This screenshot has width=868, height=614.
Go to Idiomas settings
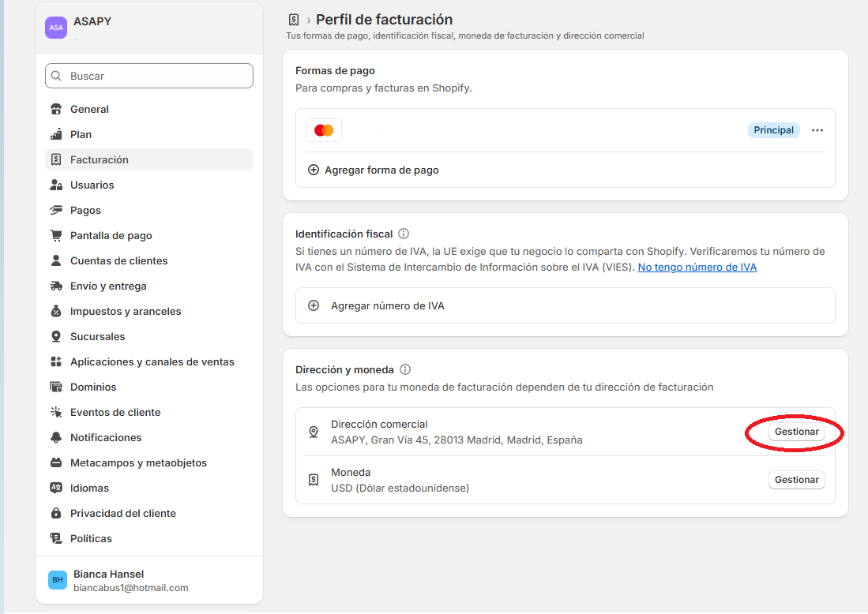(149, 488)
